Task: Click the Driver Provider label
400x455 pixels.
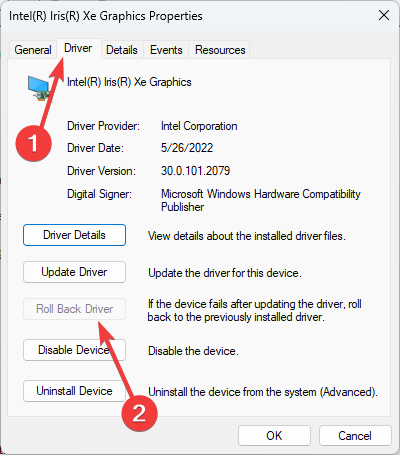Action: 103,126
